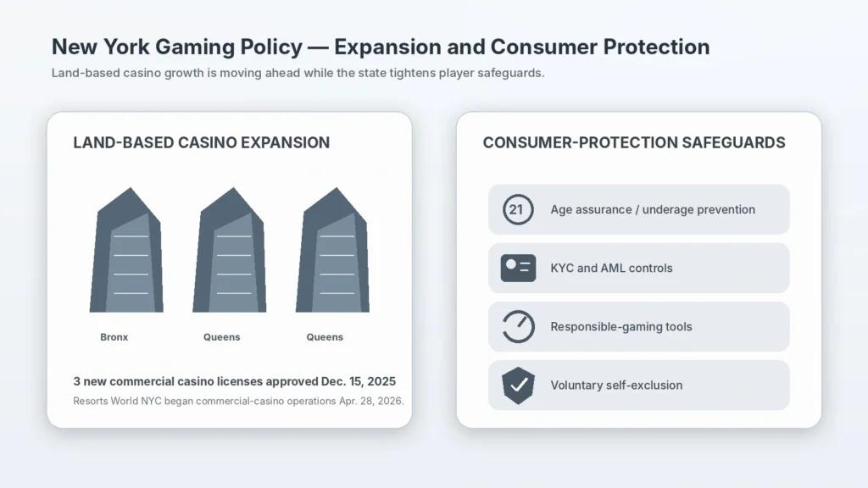
Task: Click the 21 age assurance circle icon
Action: point(518,210)
